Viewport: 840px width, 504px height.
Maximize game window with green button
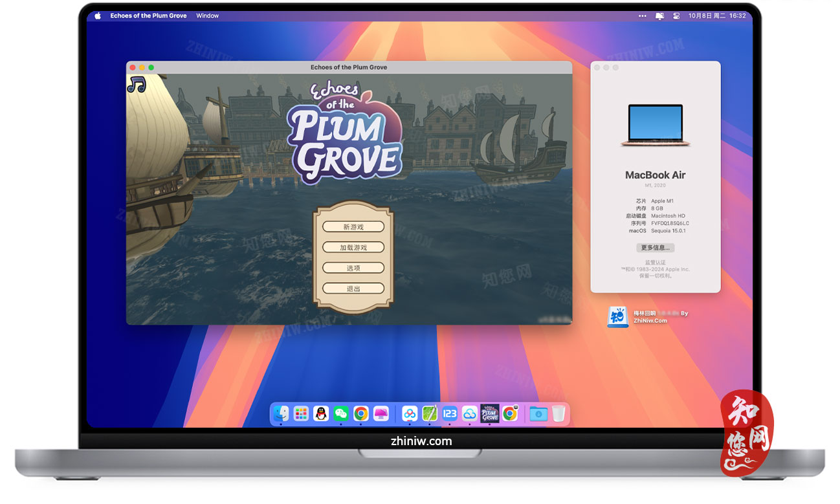[x=151, y=67]
